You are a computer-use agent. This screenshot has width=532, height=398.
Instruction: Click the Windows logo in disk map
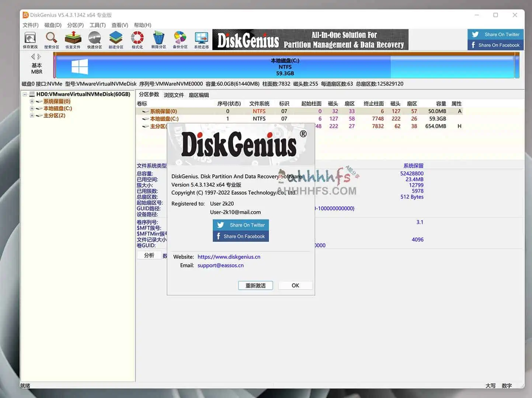(x=80, y=67)
